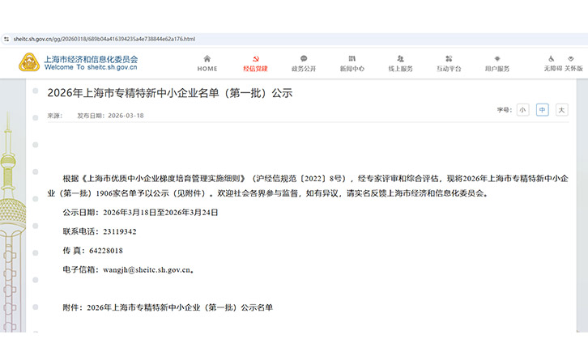Image resolution: width=588 pixels, height=364 pixels.
Task: Click the email address wangjh@sheitc.sh.gov.cn
Action: (146, 269)
